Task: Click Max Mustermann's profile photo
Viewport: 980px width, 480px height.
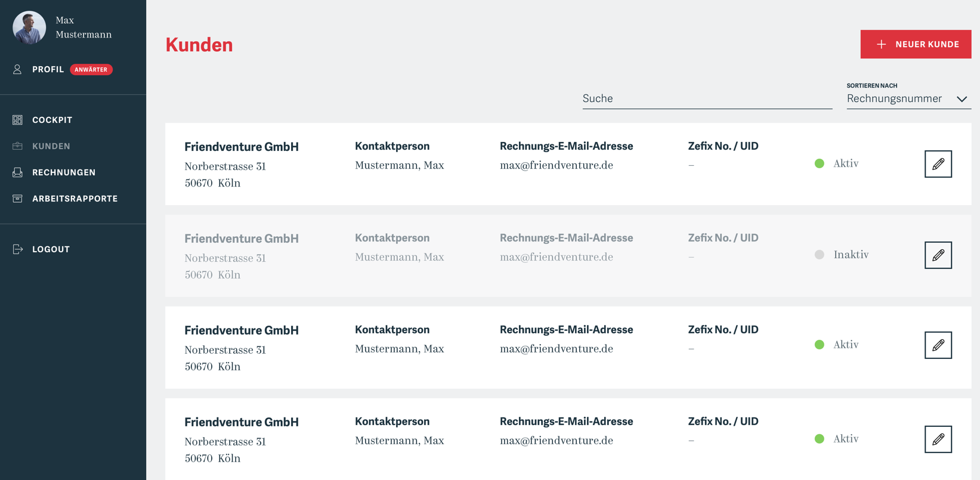Action: coord(29,27)
